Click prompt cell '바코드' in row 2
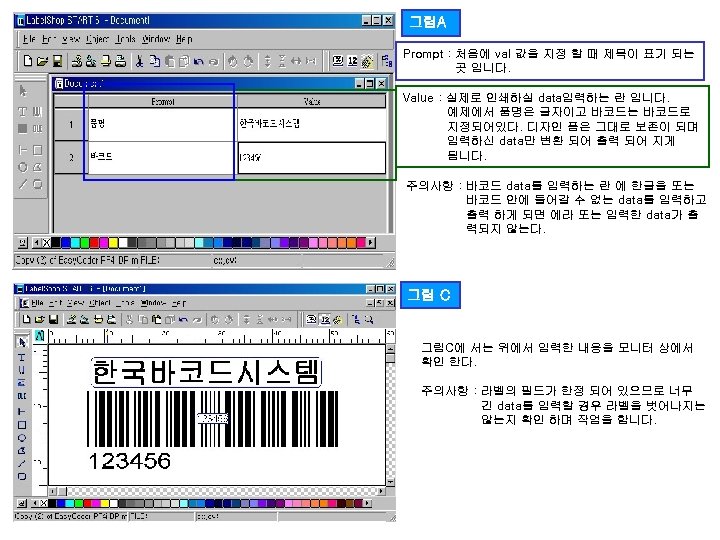This screenshot has width=720, height=540. 161,158
